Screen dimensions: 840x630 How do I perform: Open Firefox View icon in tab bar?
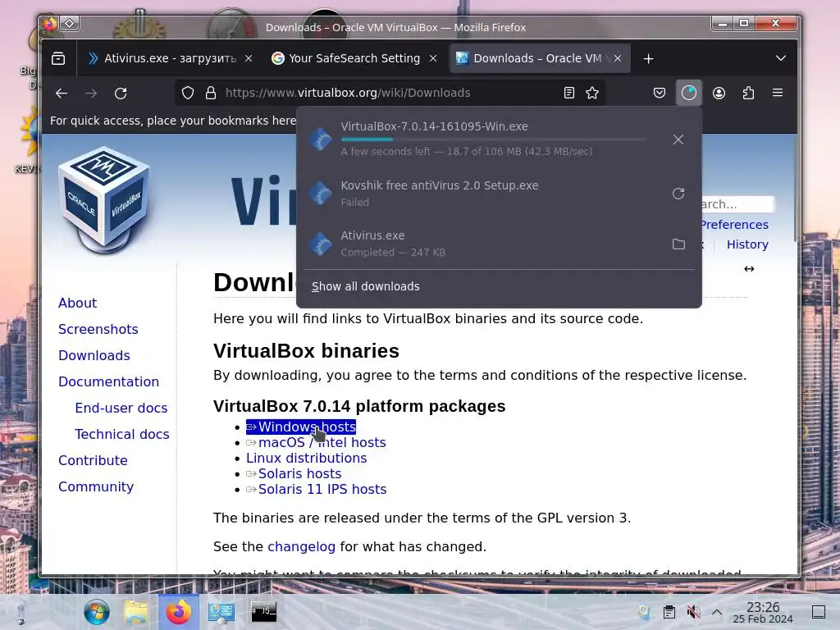point(58,58)
